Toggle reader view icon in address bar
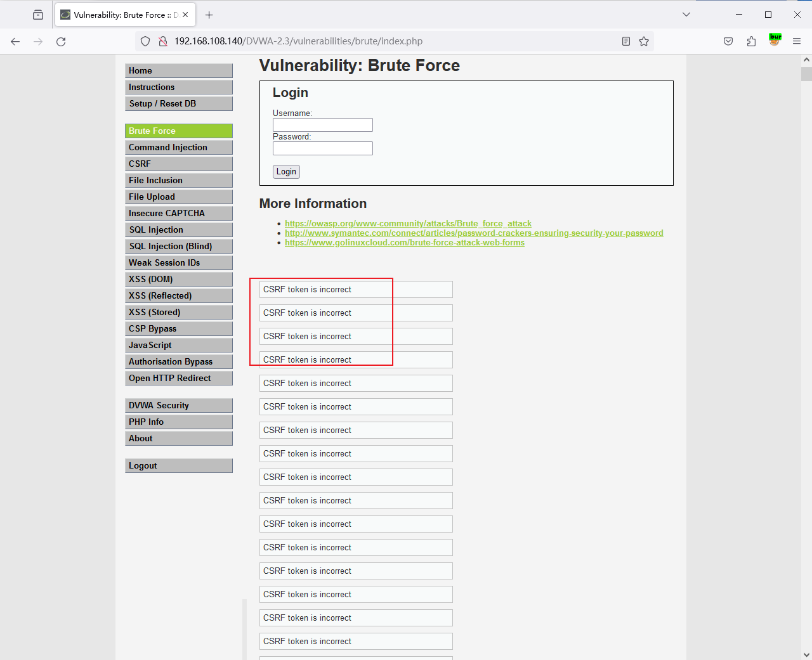 coord(626,41)
